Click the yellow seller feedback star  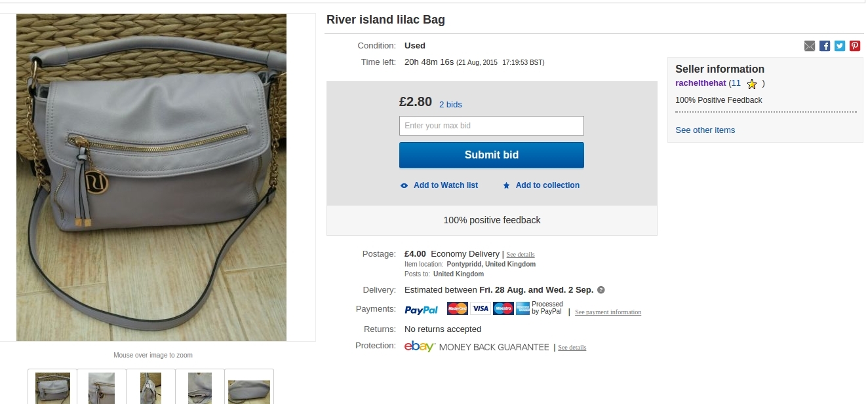coord(752,84)
